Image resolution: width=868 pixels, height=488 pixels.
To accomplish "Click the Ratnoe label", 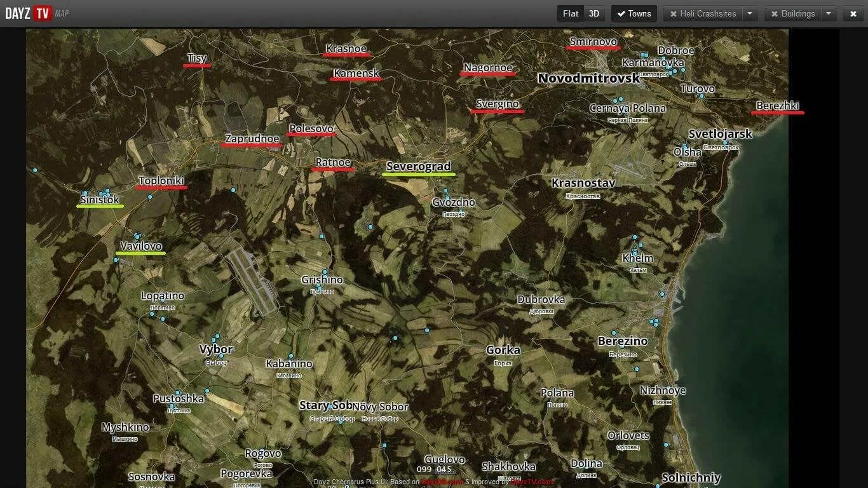I will pos(333,162).
